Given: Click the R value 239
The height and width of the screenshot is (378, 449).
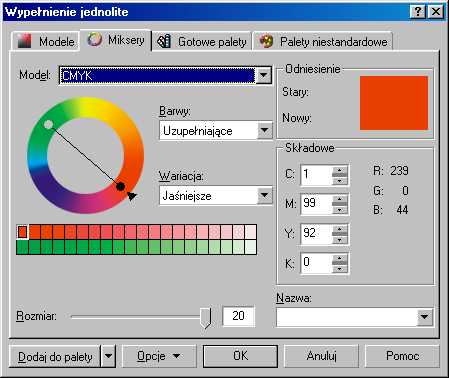Looking at the screenshot, I should tap(399, 171).
